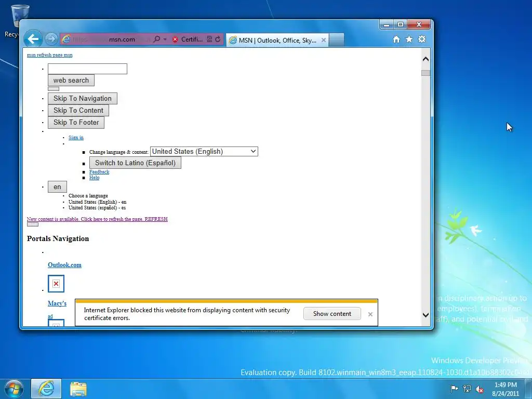Open Action Center flag tray icon
Viewport: 532px width, 399px height.
(x=454, y=389)
